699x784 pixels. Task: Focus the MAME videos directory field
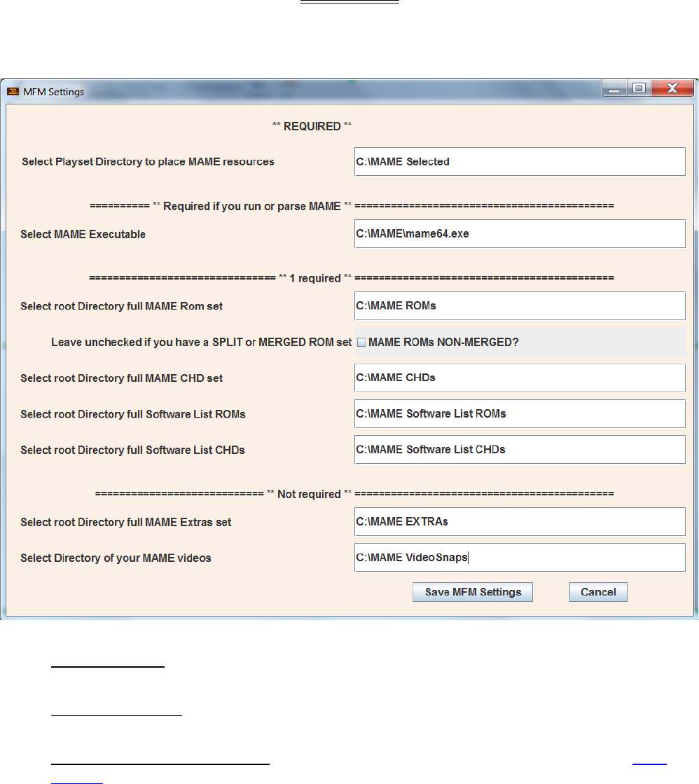pyautogui.click(x=520, y=558)
